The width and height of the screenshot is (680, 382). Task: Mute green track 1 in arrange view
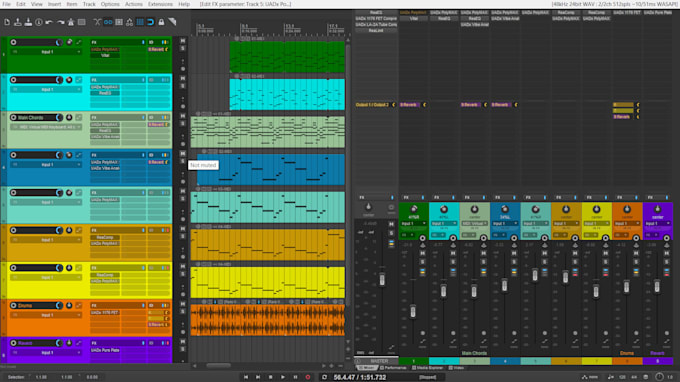183,41
